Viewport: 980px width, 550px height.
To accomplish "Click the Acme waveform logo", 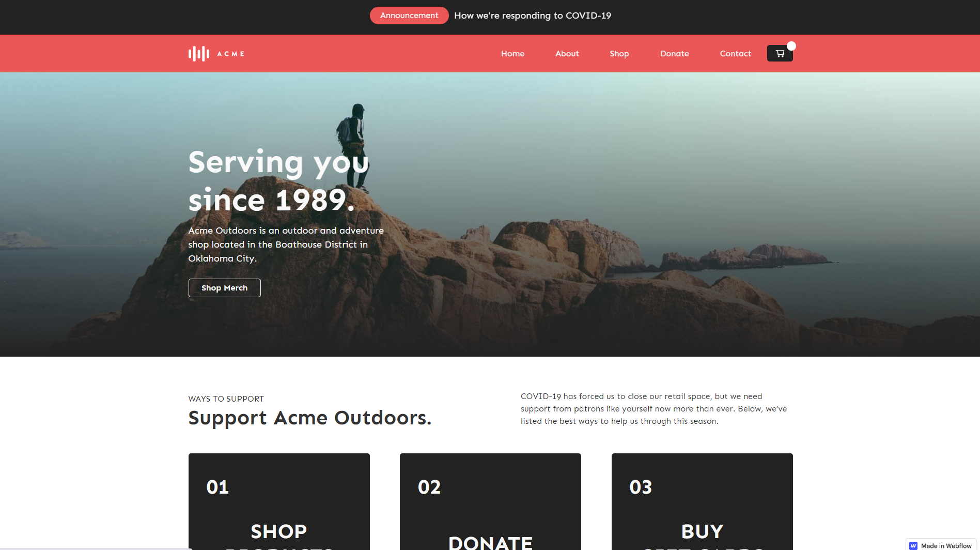I will point(216,53).
